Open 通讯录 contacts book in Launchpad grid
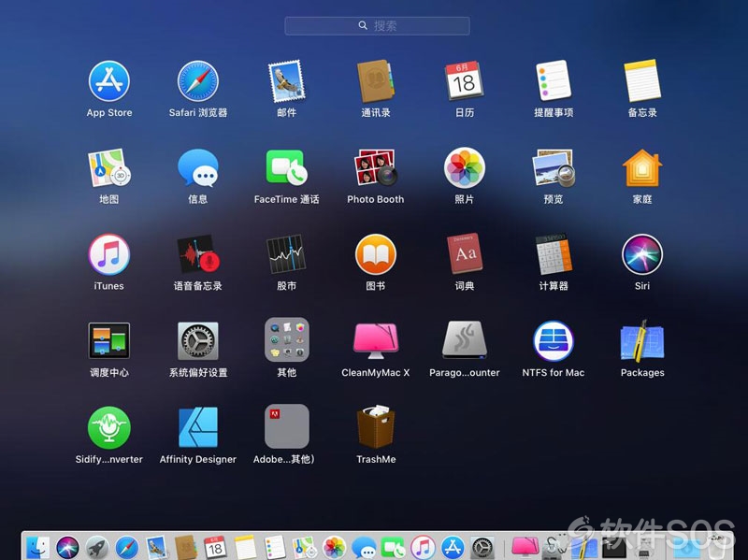 pos(376,81)
